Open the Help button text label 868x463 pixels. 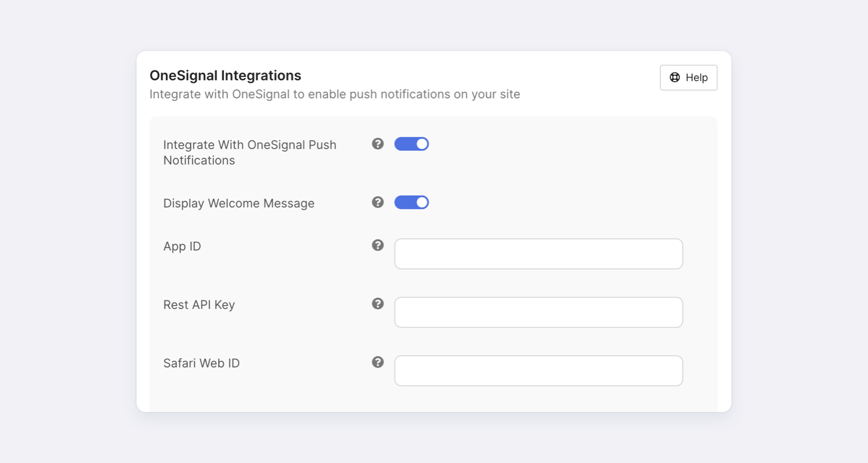697,78
